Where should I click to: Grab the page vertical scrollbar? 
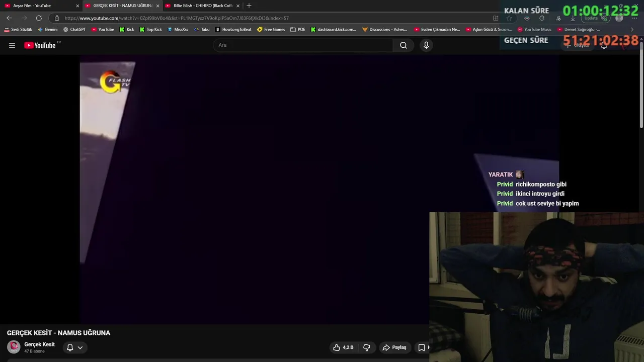click(x=641, y=84)
